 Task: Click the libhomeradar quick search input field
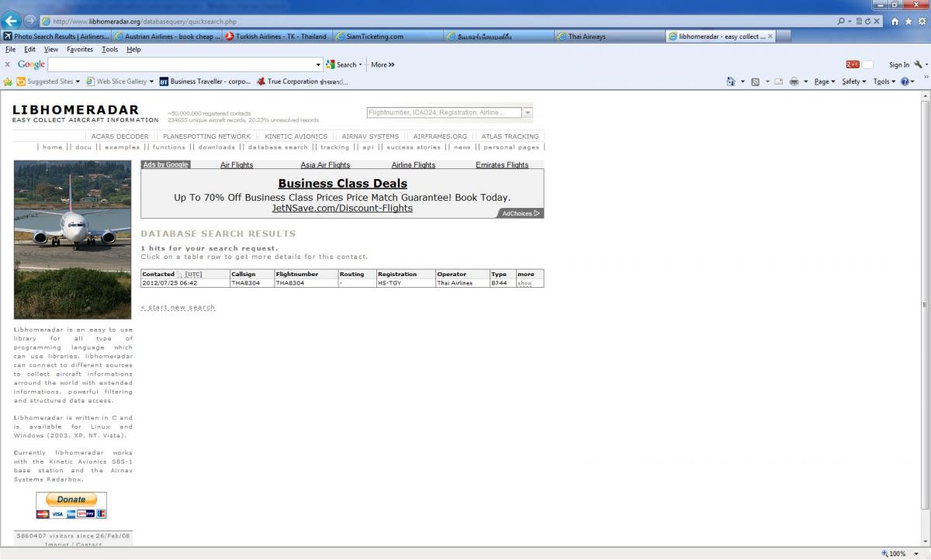[x=445, y=112]
